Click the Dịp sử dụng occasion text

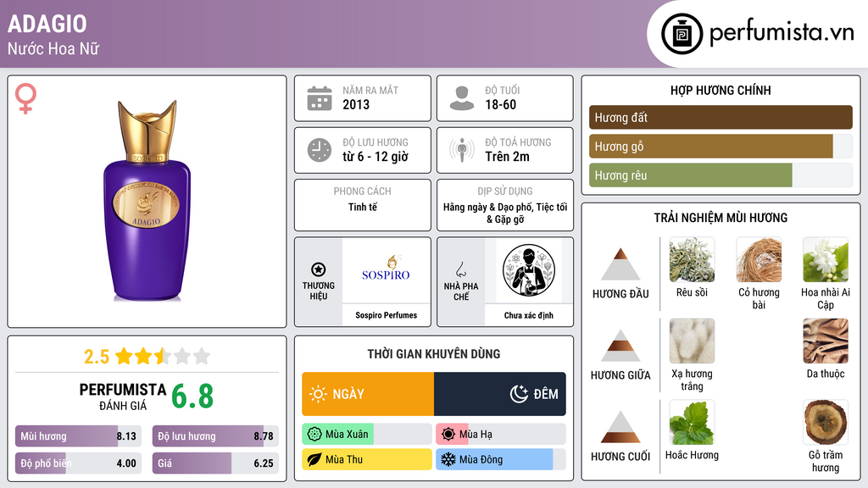(x=505, y=213)
